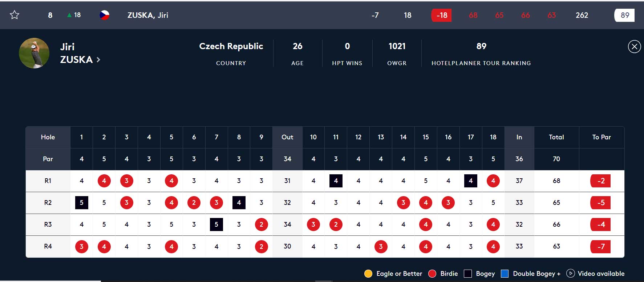Click the Czech Republic flag icon
Screen dimensions: 644x282
105,15
